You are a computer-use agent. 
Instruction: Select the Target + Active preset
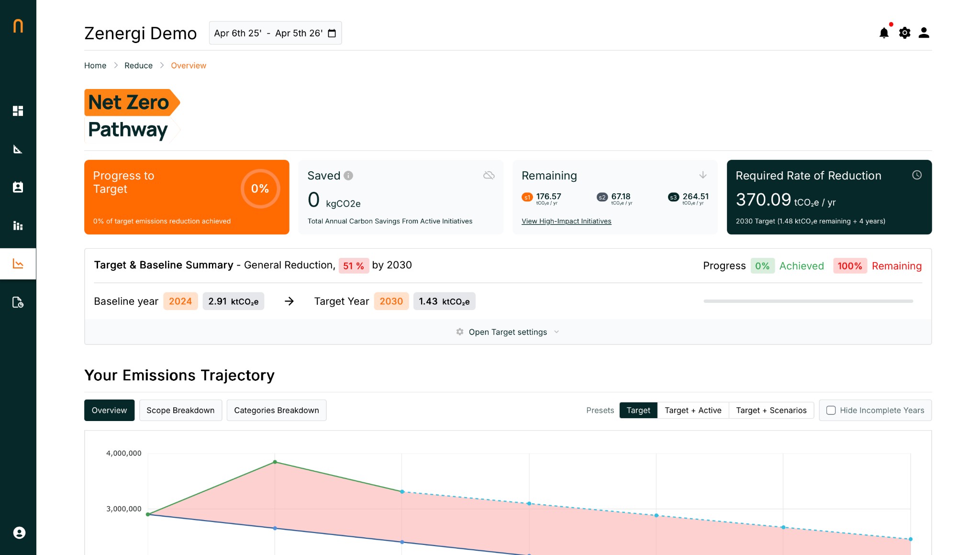[692, 410]
